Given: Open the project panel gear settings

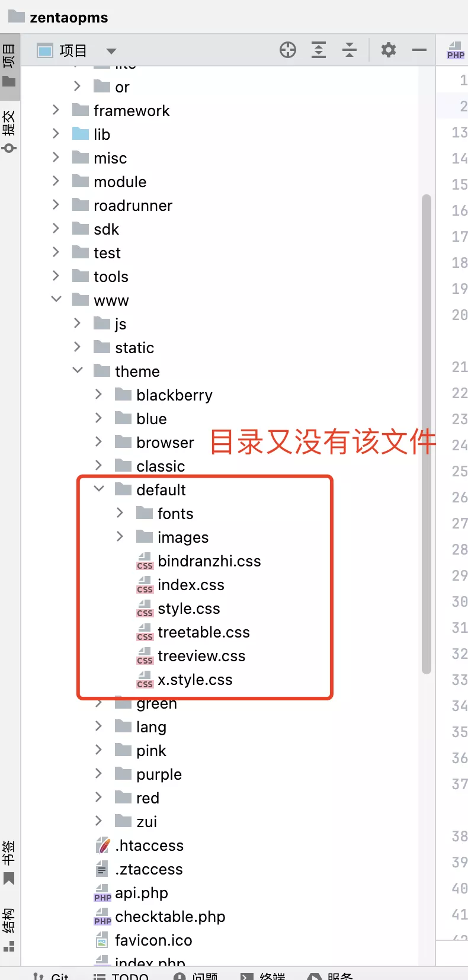Looking at the screenshot, I should coord(389,50).
